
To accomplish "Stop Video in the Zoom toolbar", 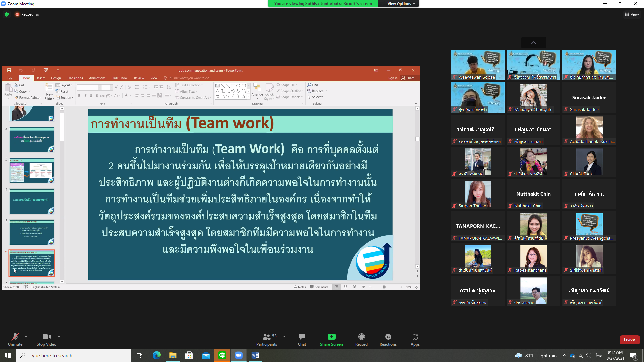I will tap(46, 339).
